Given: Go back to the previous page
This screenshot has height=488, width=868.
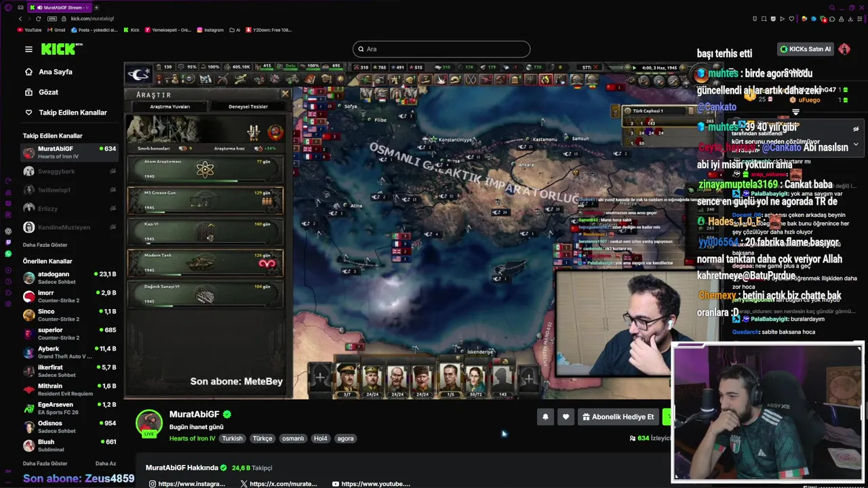Looking at the screenshot, I should 20,19.
